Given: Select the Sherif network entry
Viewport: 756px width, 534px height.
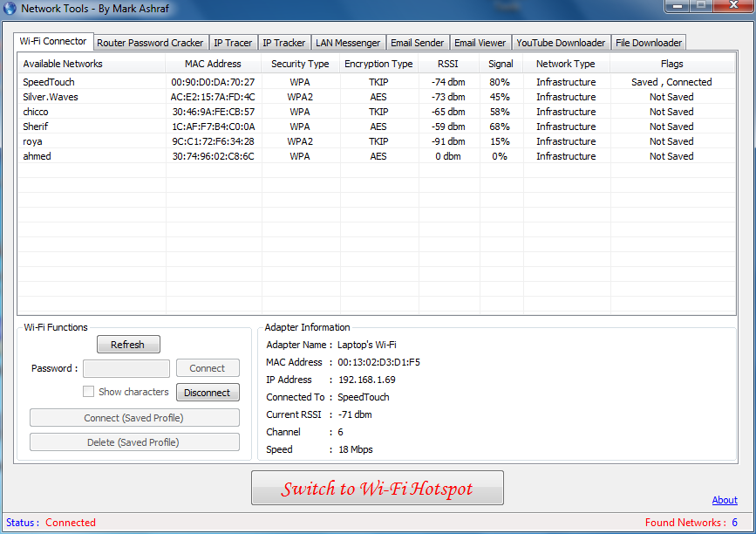Looking at the screenshot, I should [36, 127].
